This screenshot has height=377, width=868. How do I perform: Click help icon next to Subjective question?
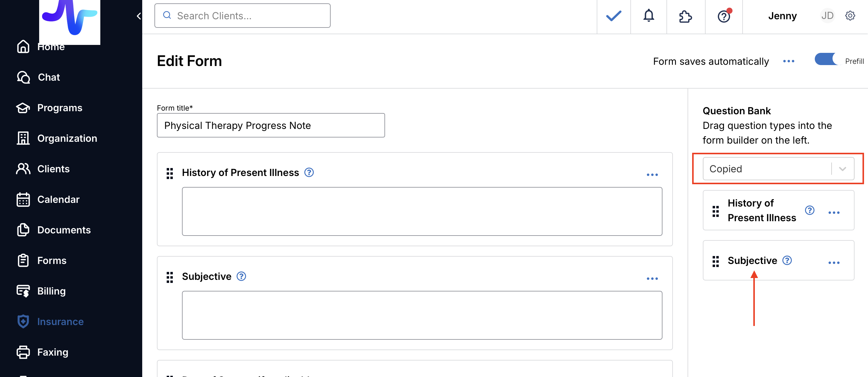pyautogui.click(x=241, y=276)
